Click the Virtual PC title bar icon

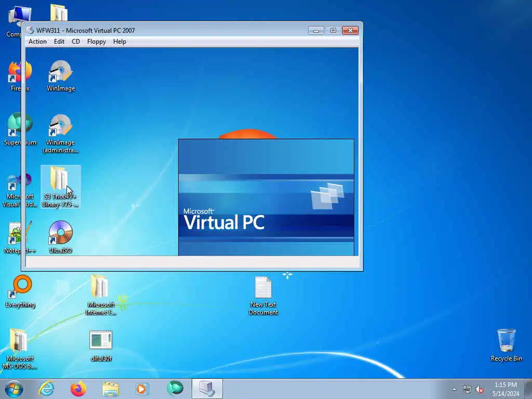click(30, 30)
